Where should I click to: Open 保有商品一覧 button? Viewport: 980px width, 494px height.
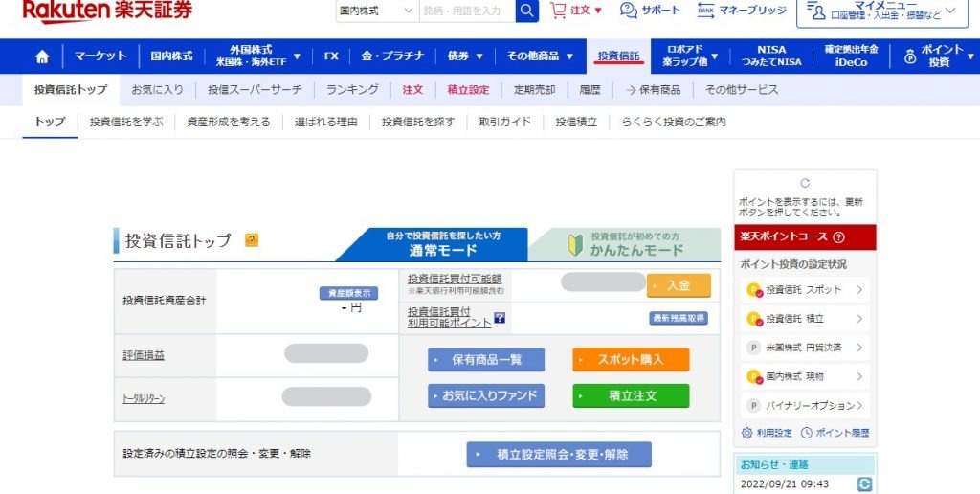486,360
